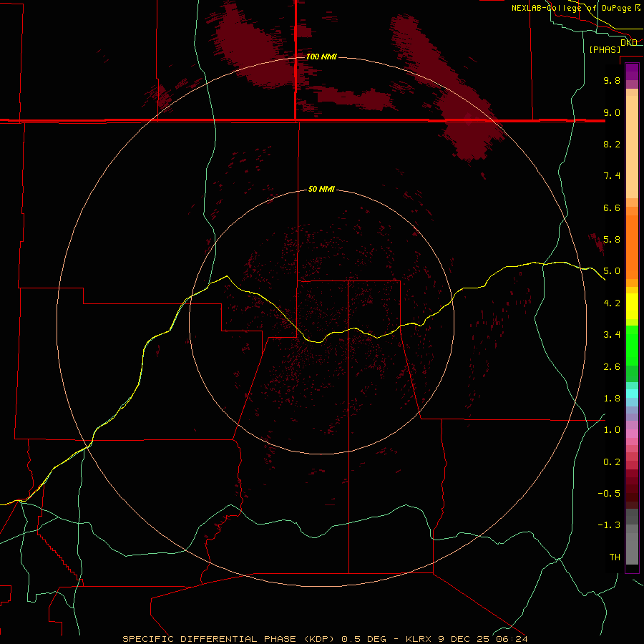Click the 2.6 scale value
This screenshot has height=644, width=644.
pos(612,367)
